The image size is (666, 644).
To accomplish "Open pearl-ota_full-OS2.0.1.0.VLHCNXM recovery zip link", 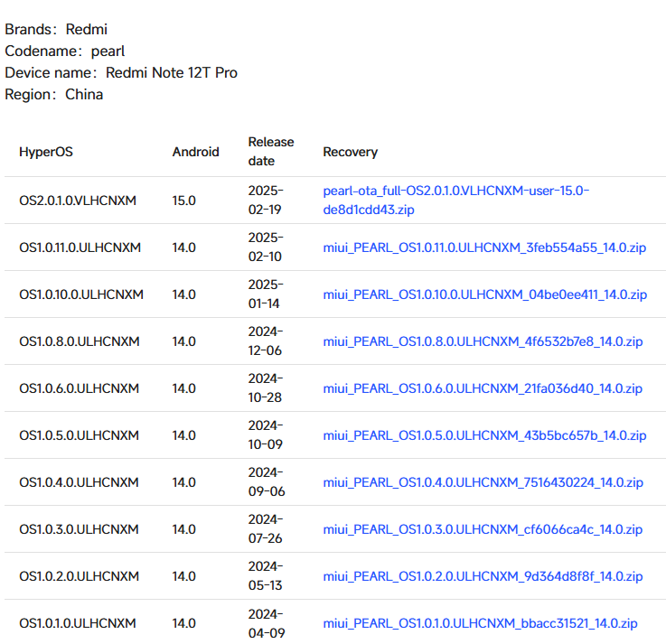I will tap(455, 200).
